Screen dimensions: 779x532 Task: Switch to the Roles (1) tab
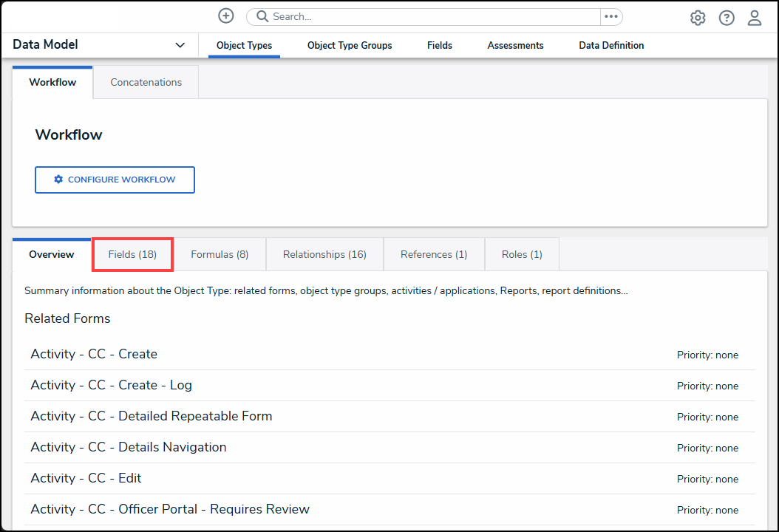point(522,254)
